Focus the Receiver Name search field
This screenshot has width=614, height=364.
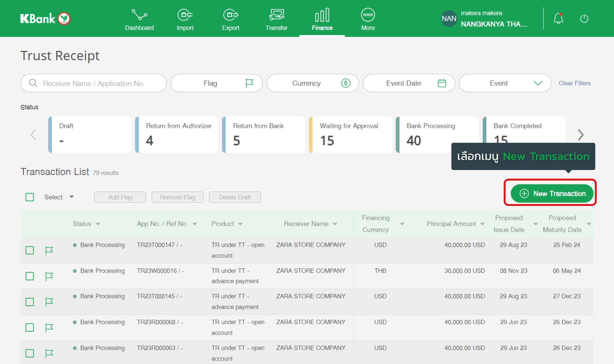click(x=94, y=83)
